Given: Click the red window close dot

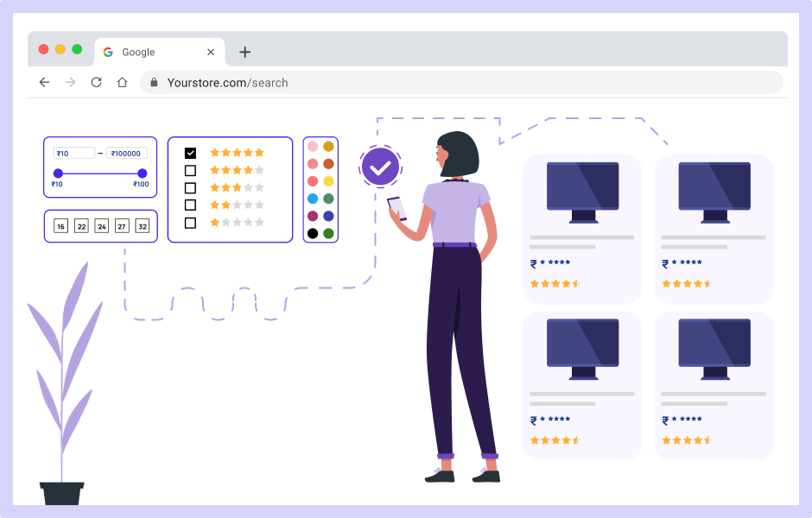Looking at the screenshot, I should pos(43,49).
